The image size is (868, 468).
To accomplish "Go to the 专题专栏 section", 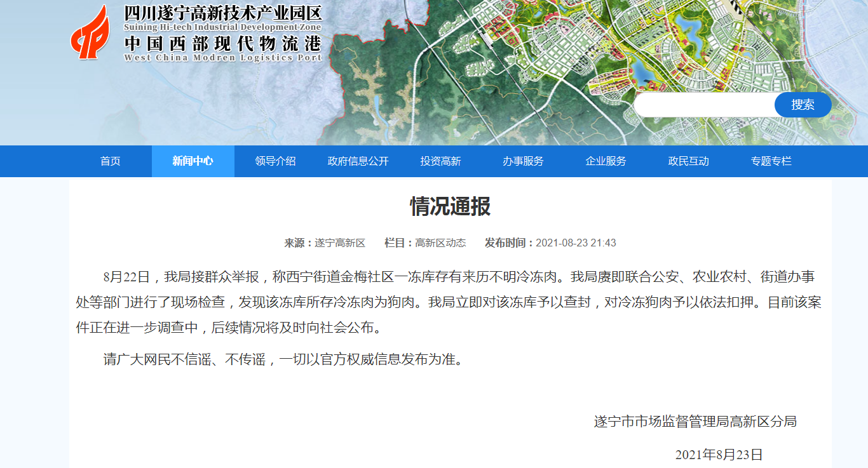I will click(x=771, y=161).
